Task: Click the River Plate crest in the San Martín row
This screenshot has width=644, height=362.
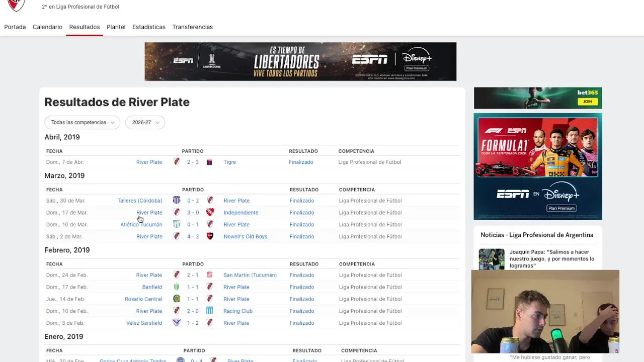Action: (x=177, y=275)
